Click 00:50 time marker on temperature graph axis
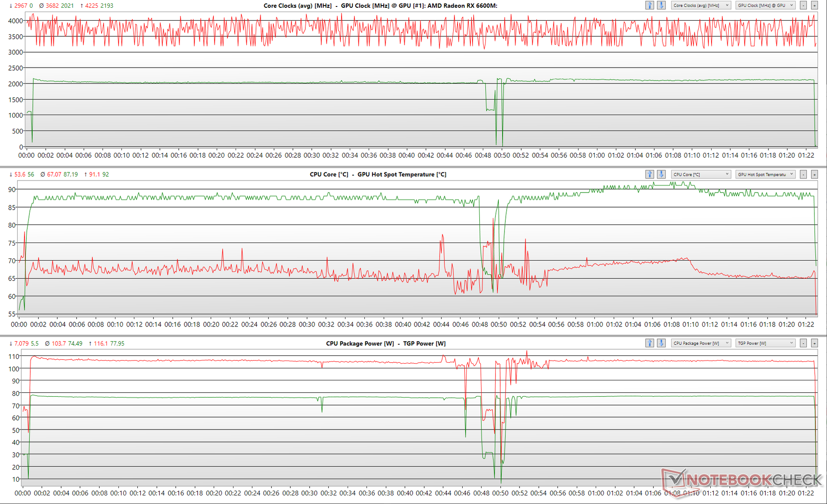 point(499,324)
